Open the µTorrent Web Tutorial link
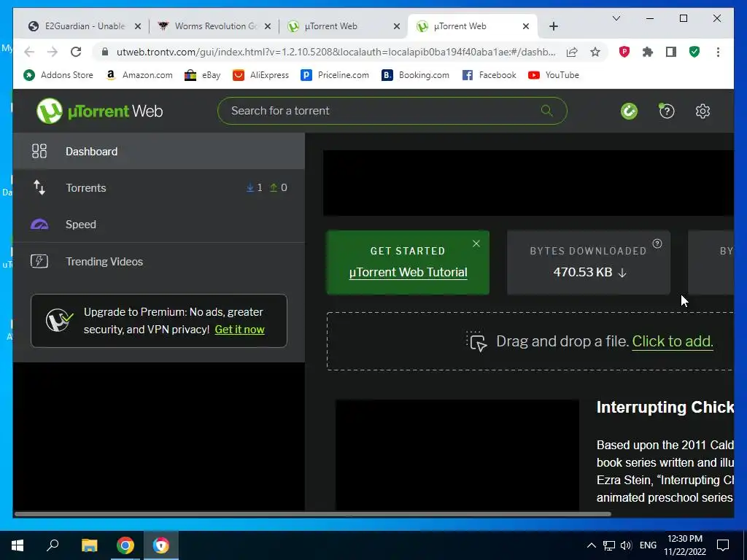The height and width of the screenshot is (560, 747). pos(408,273)
